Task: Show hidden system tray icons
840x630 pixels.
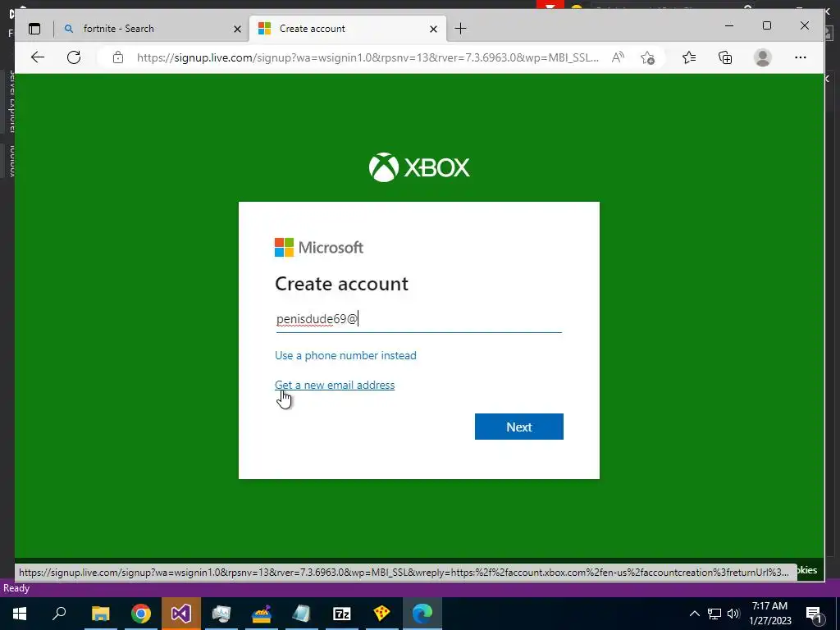Action: pos(694,614)
